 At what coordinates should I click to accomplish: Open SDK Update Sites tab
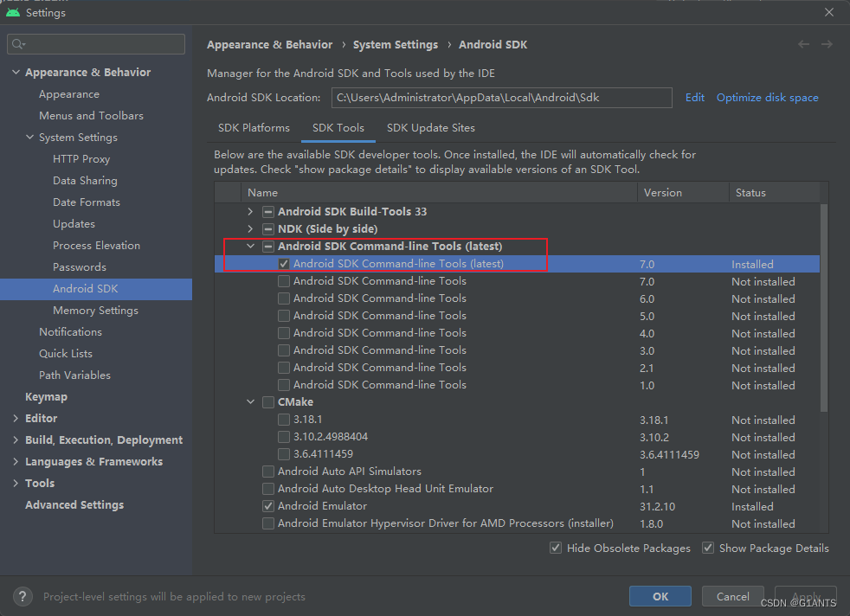[431, 128]
